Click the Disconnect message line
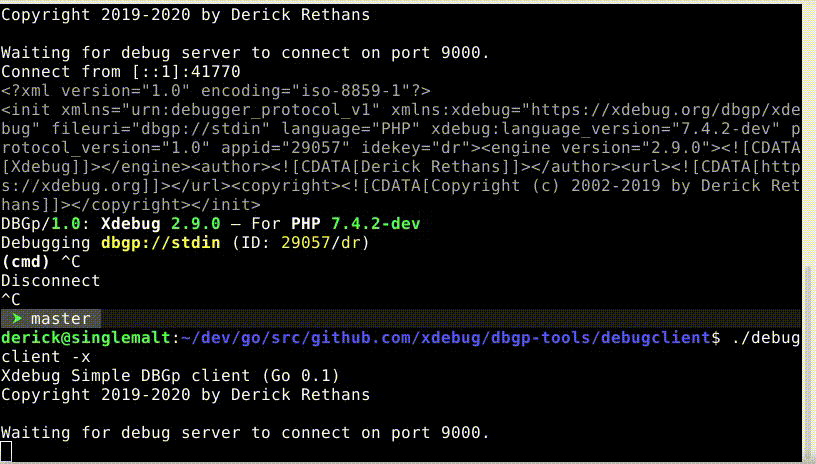This screenshot has width=816, height=464. pyautogui.click(x=51, y=281)
